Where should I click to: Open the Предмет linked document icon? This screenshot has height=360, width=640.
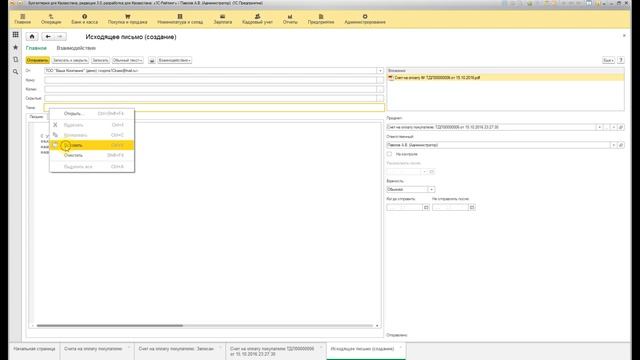point(621,127)
